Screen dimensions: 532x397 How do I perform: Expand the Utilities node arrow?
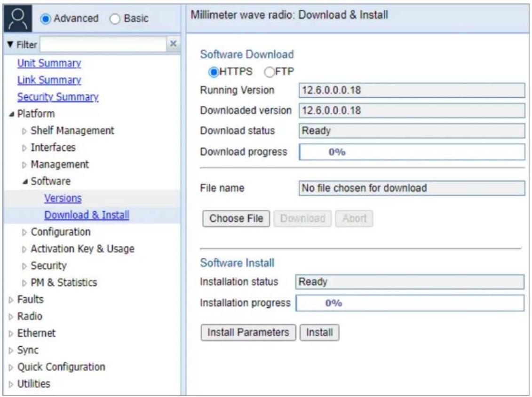tap(11, 384)
